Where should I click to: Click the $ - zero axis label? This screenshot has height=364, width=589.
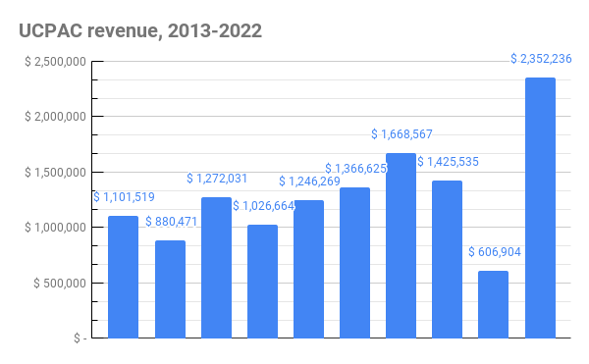pyautogui.click(x=80, y=338)
